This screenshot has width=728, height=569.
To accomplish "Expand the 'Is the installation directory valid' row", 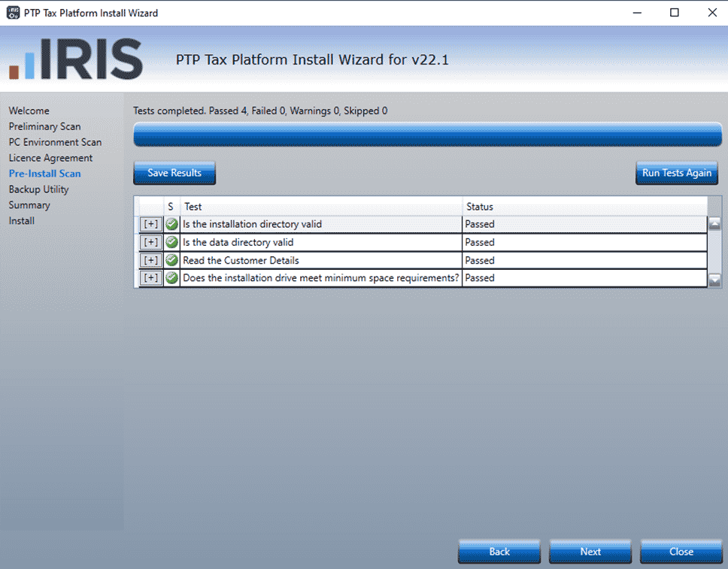I will 151,224.
